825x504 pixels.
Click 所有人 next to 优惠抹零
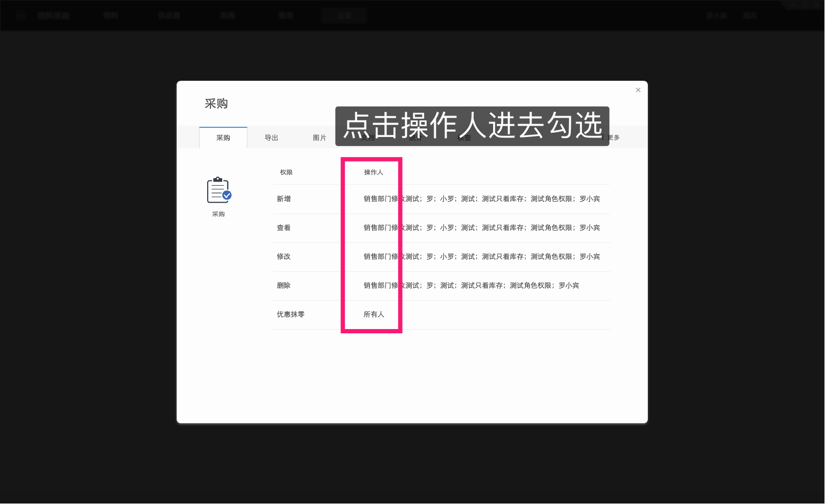374,314
